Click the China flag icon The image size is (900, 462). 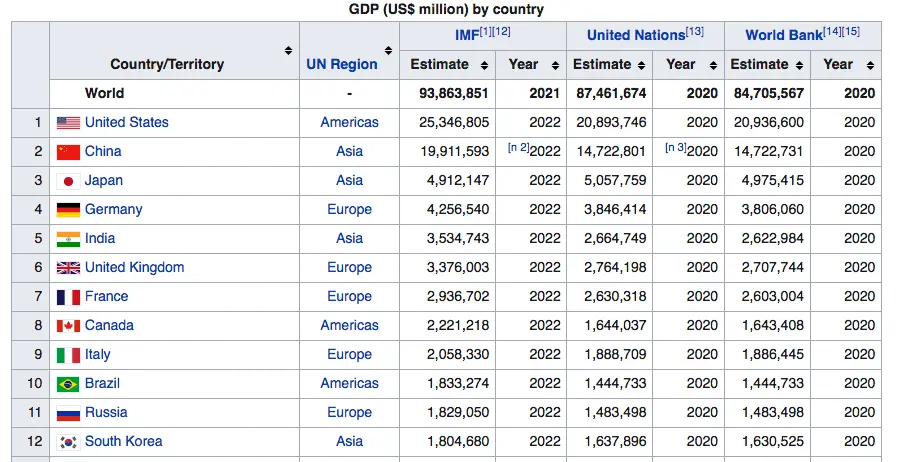coord(68,152)
